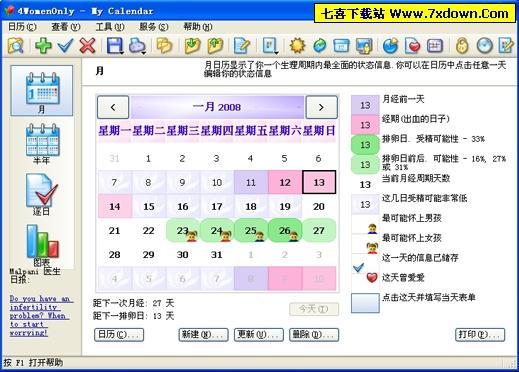Image resolution: width=519 pixels, height=372 pixels.
Task: Click the gold padlock toolbar icon
Action: [462, 46]
